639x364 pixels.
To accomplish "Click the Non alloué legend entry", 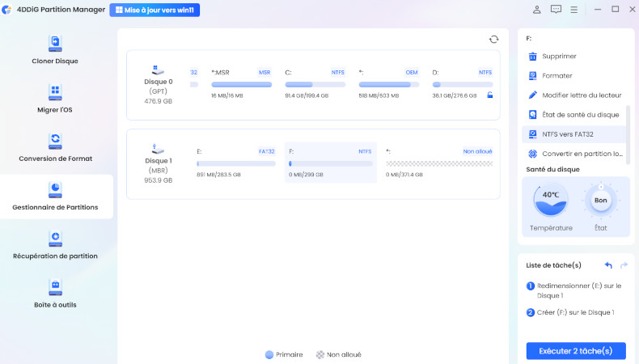I will pos(339,354).
